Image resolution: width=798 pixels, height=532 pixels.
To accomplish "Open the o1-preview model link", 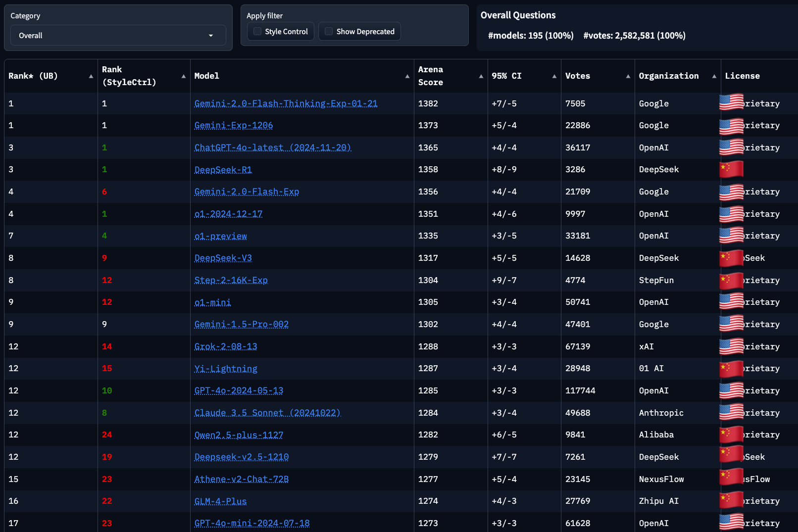I will (x=220, y=236).
